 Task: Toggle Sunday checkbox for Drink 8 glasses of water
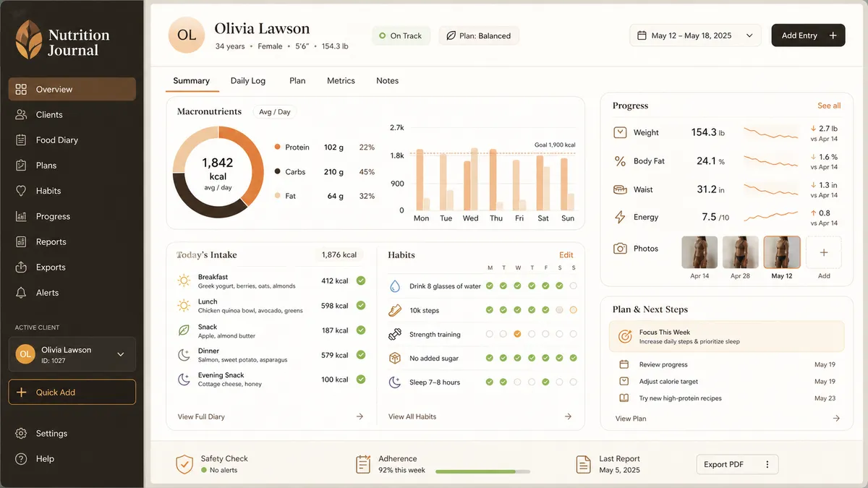pos(574,286)
